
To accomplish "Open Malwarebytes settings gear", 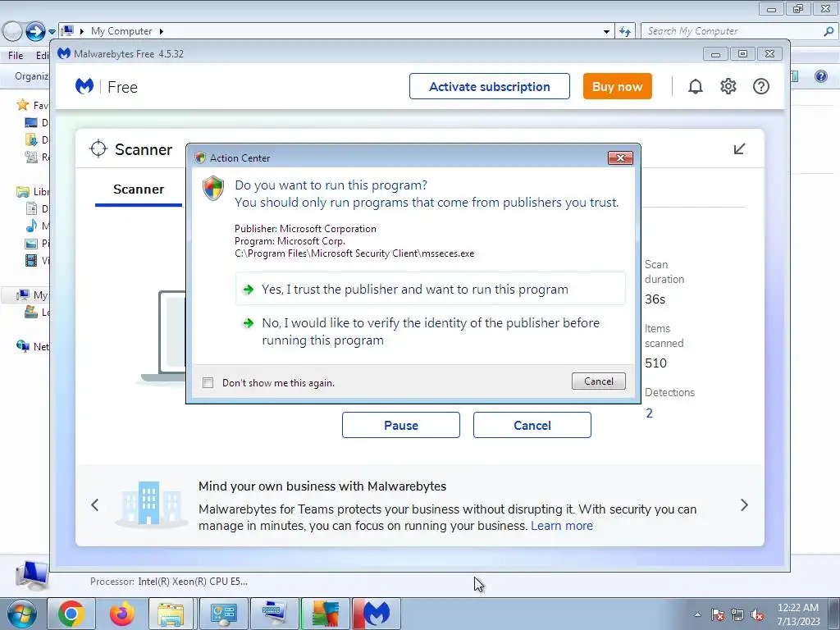I will click(x=728, y=86).
